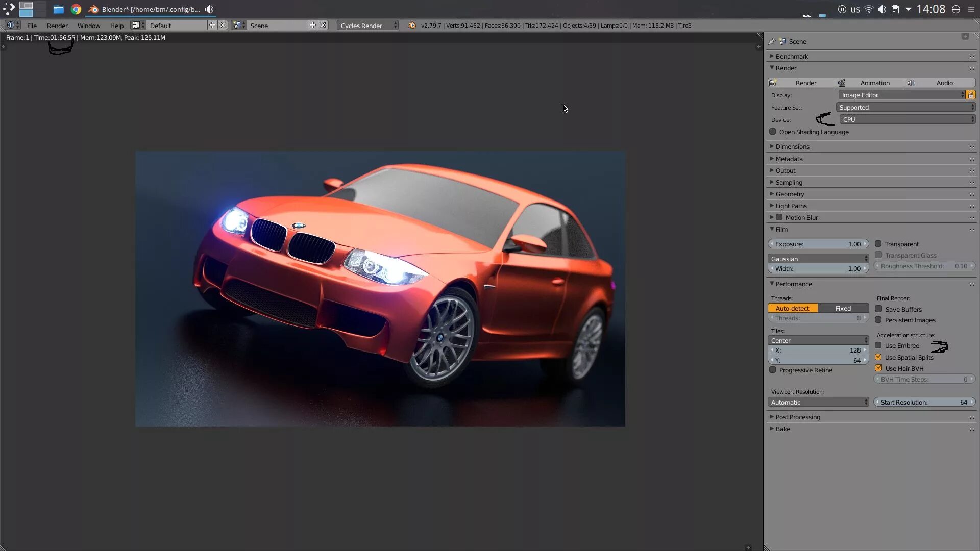This screenshot has width=980, height=551.
Task: Open the scene browse icon
Action: pos(239,25)
